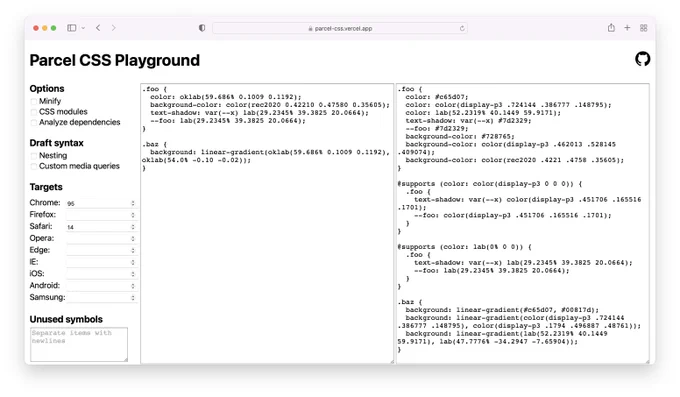The width and height of the screenshot is (680, 397).
Task: Grab the Unused symbols resize handle
Action: 126,359
